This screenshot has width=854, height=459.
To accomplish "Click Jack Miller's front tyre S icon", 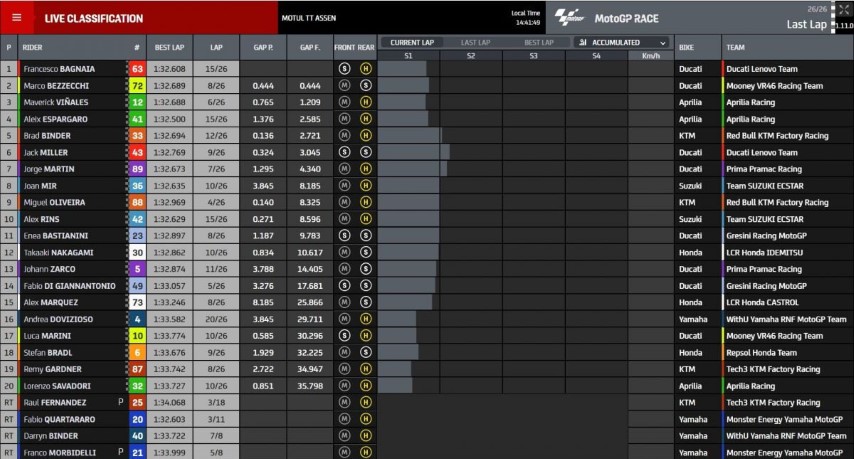I will (x=344, y=152).
